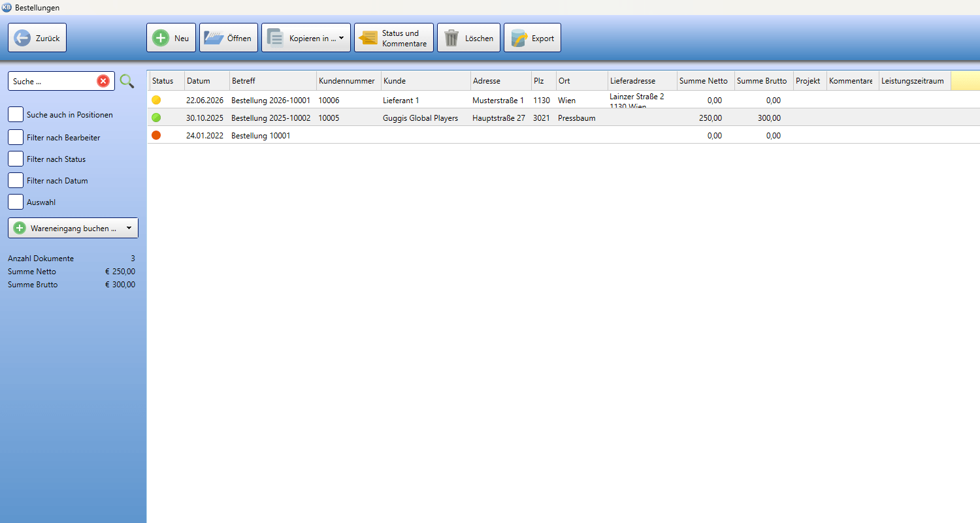Click the magnifying glass search icon
Screen dimensions: 980x523
pyautogui.click(x=127, y=81)
